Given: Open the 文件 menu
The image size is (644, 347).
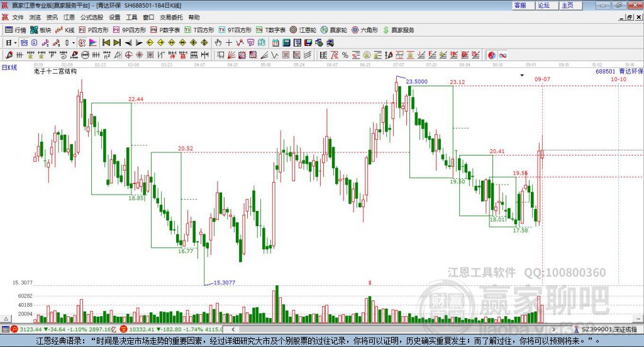Looking at the screenshot, I should [x=18, y=17].
